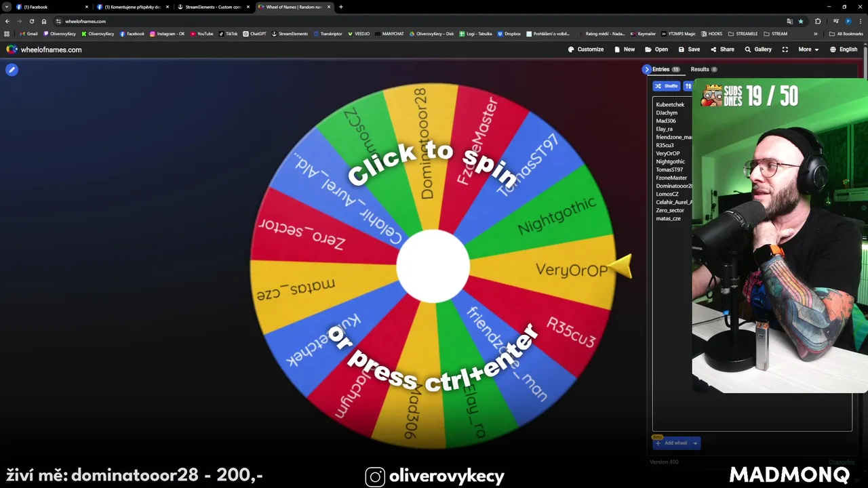The image size is (868, 488).
Task: Open the ChatGPT bookmark
Action: point(254,33)
